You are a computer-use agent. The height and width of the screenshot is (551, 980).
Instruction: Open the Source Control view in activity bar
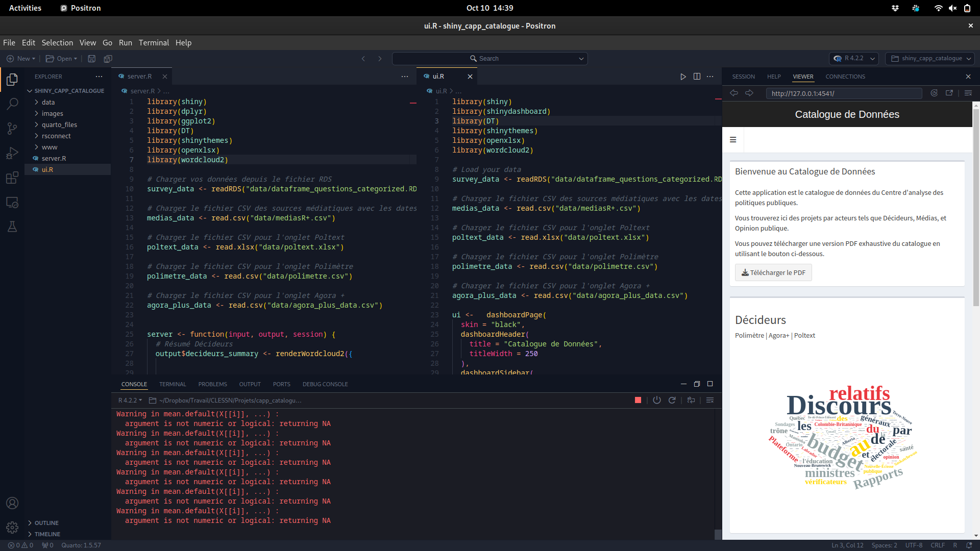(12, 129)
